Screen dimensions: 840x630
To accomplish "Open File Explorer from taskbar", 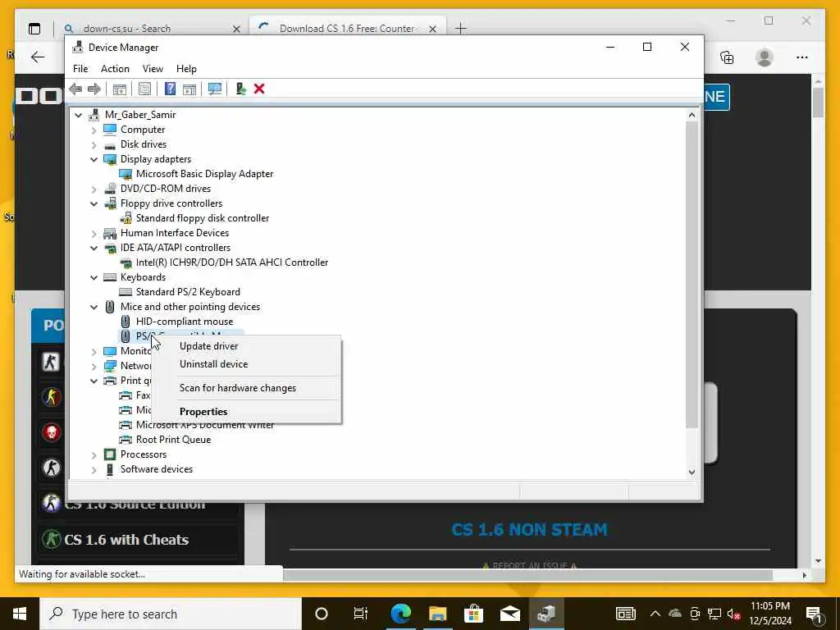I will click(438, 614).
